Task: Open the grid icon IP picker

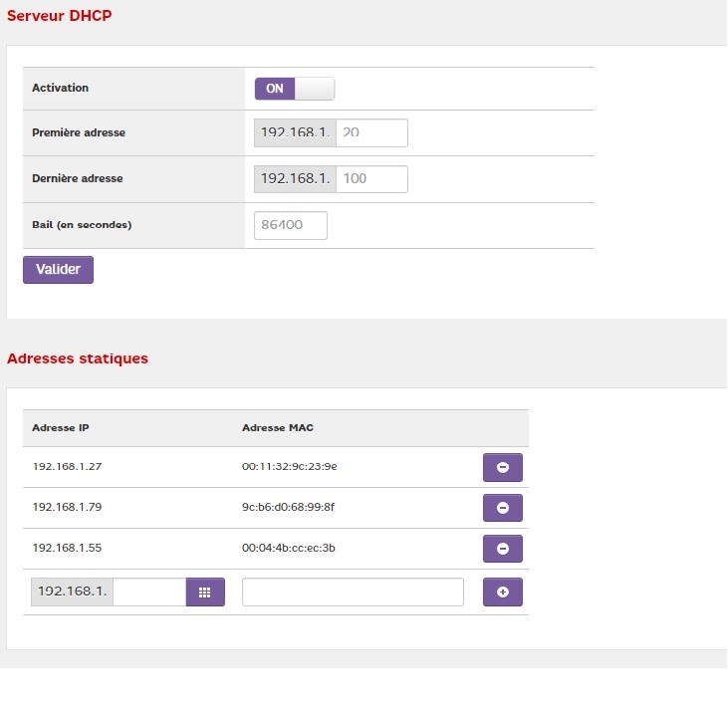Action: (205, 592)
